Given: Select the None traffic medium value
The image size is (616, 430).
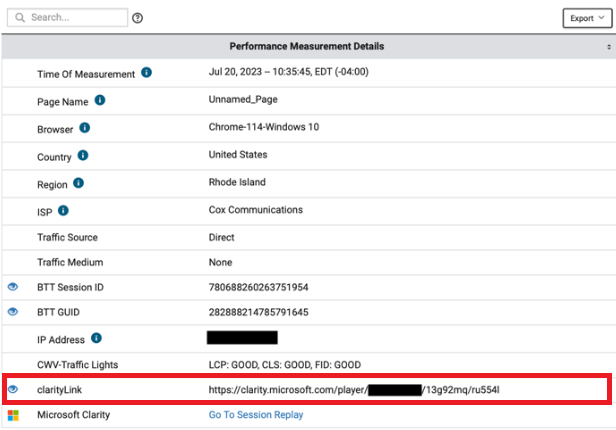Looking at the screenshot, I should tap(220, 262).
